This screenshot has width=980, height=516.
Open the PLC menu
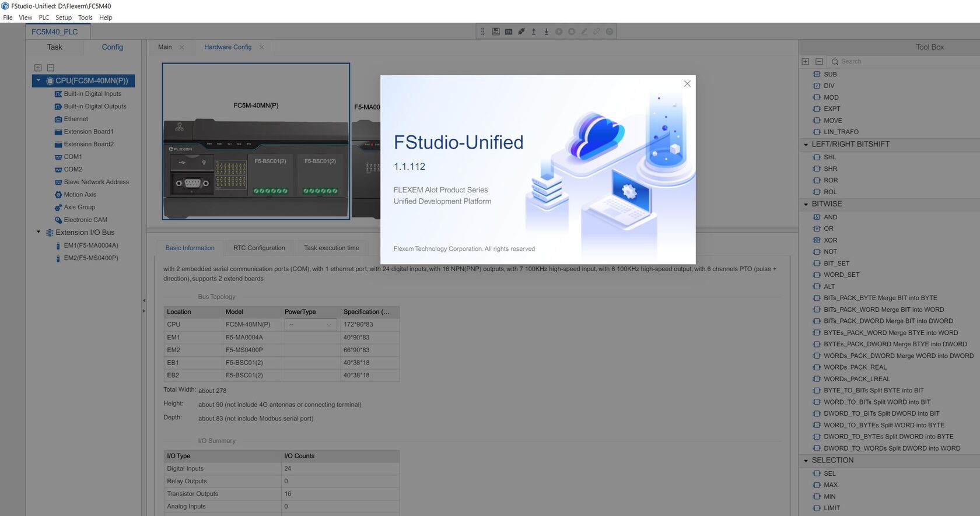[44, 17]
